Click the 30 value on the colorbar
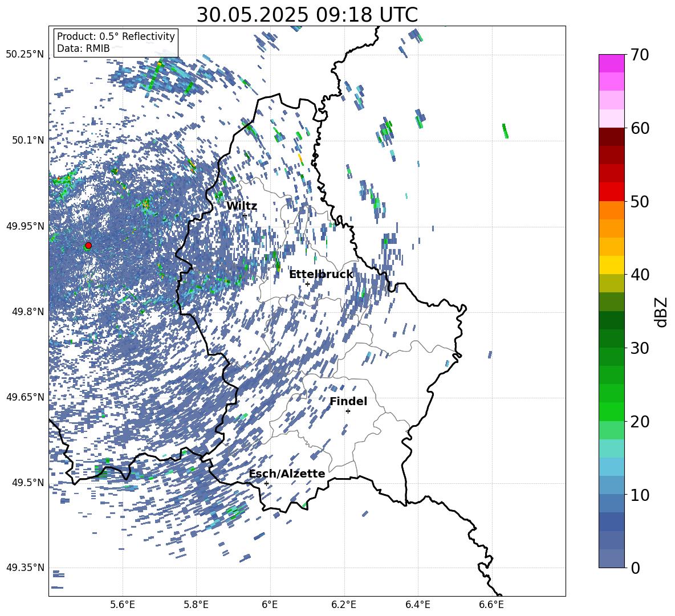Screen dimensions: 675x616 click(x=640, y=348)
